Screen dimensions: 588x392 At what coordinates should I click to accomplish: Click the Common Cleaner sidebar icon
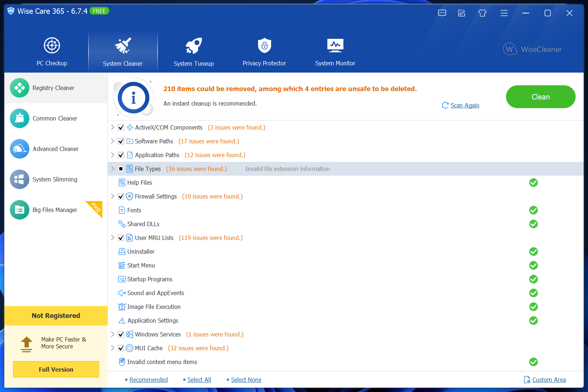pos(20,118)
